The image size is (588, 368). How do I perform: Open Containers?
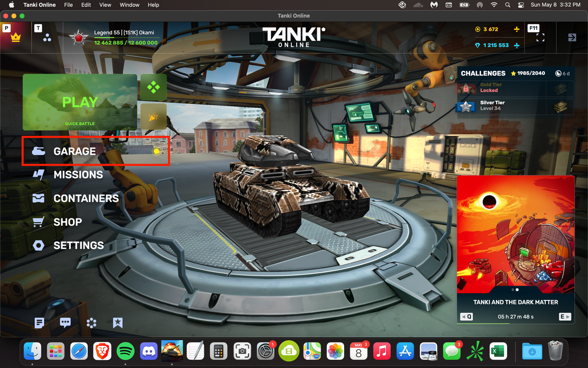coord(75,198)
